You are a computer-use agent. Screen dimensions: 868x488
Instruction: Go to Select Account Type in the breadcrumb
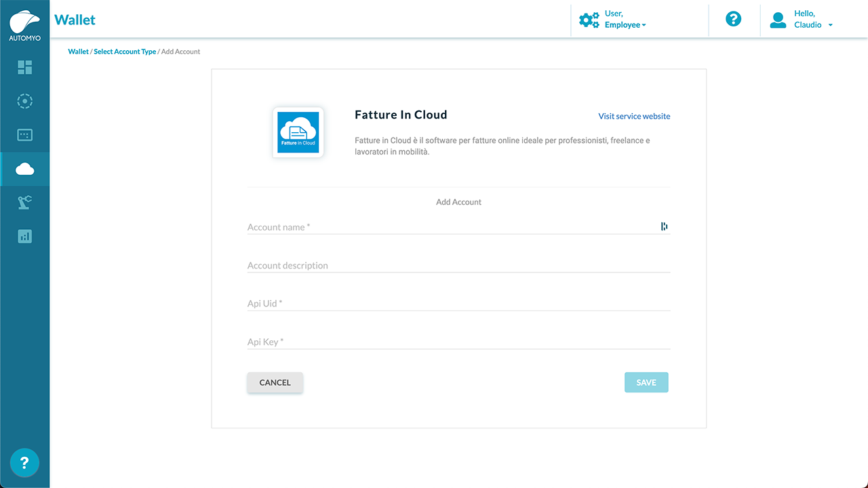tap(125, 52)
